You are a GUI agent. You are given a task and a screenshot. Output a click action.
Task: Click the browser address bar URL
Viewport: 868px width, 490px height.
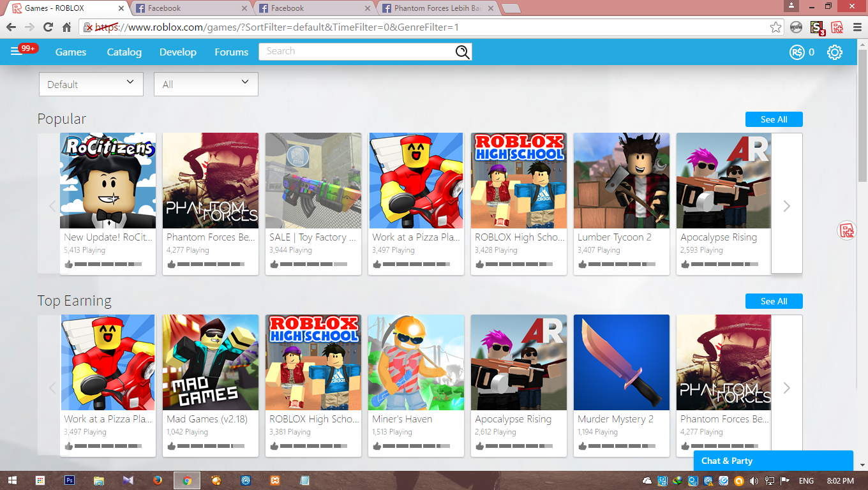(277, 27)
